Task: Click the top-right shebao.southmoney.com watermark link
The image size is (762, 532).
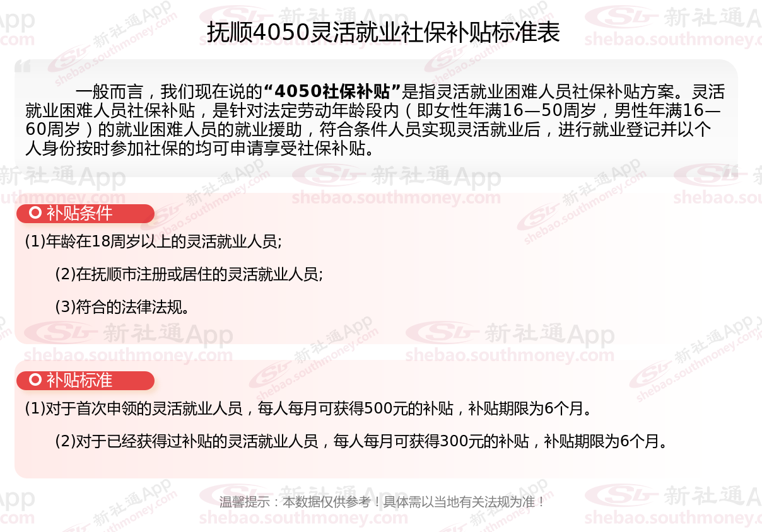Action: coord(673,40)
